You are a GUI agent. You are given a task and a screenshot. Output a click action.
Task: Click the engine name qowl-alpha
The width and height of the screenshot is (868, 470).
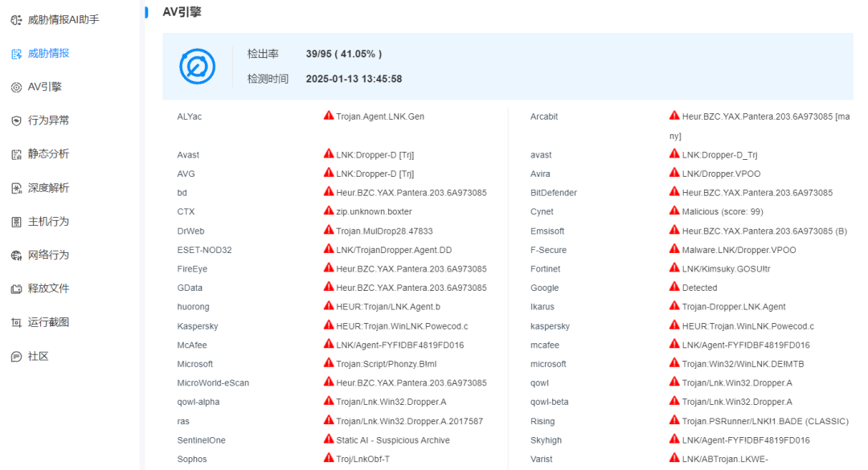point(199,403)
